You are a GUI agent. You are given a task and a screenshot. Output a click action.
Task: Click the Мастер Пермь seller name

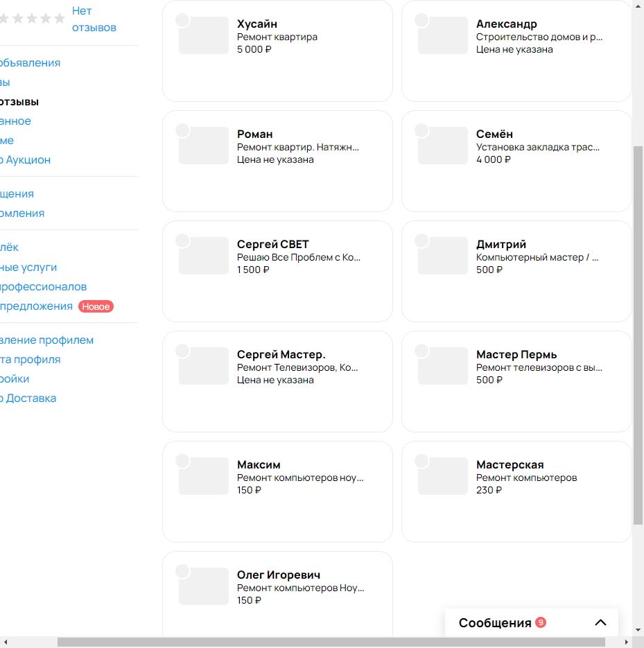(x=516, y=355)
